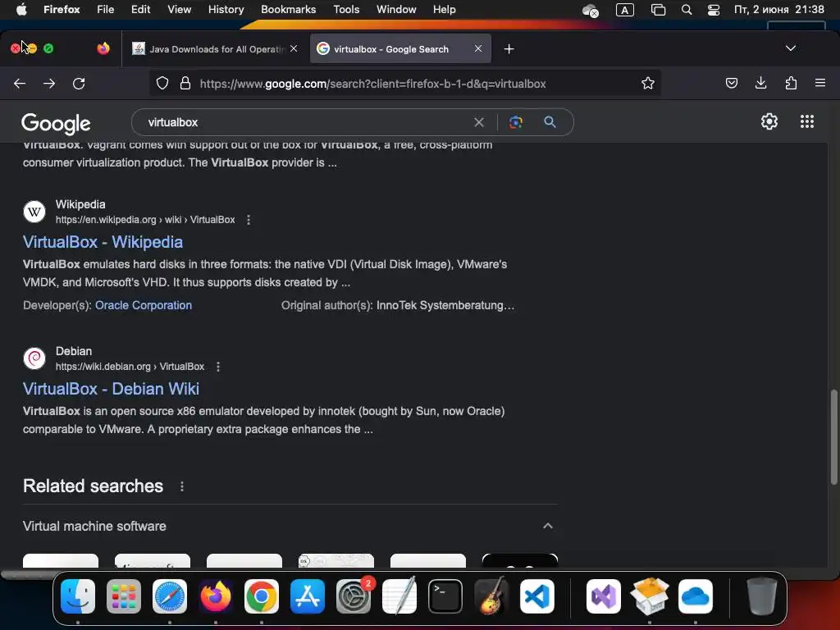Image resolution: width=840 pixels, height=630 pixels.
Task: Open more options for Wikipedia result
Action: click(x=249, y=220)
